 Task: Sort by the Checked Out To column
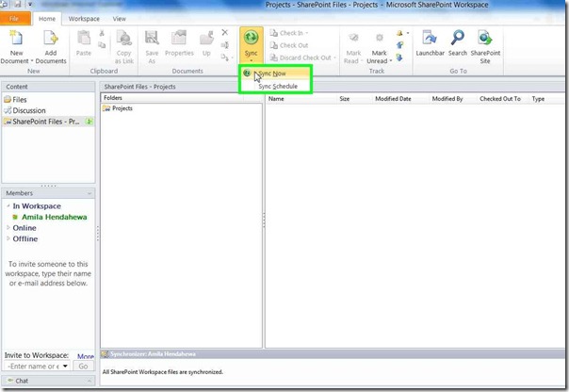(502, 99)
